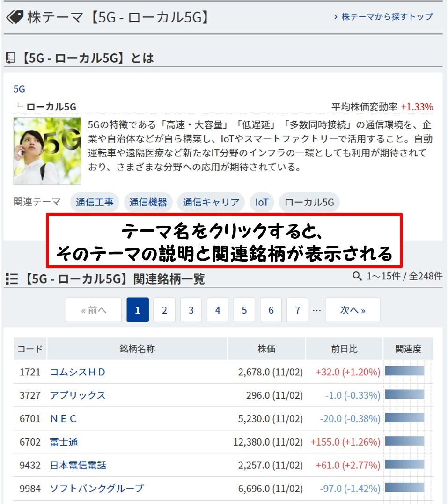Select the IoT related theme tag

point(262,202)
